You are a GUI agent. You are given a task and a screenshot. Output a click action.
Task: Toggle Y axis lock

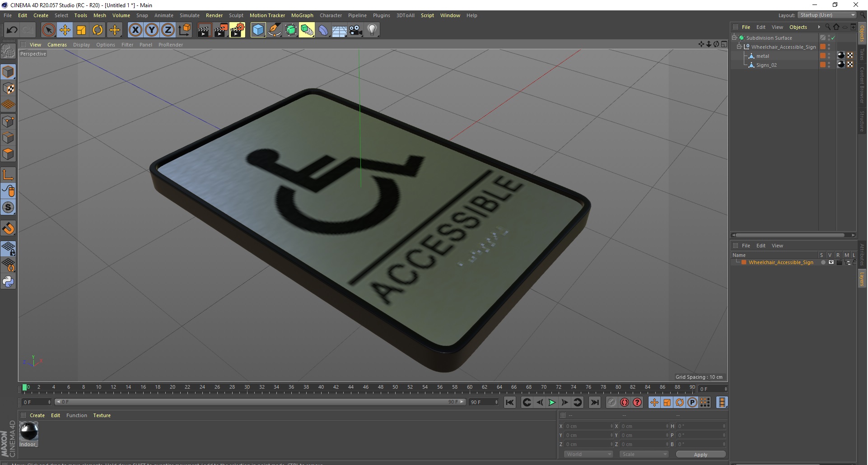152,30
